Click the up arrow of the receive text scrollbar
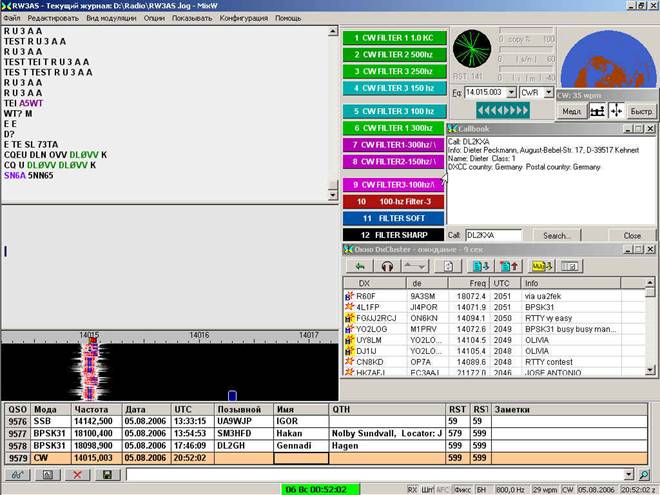The height and width of the screenshot is (495, 660). [x=333, y=31]
